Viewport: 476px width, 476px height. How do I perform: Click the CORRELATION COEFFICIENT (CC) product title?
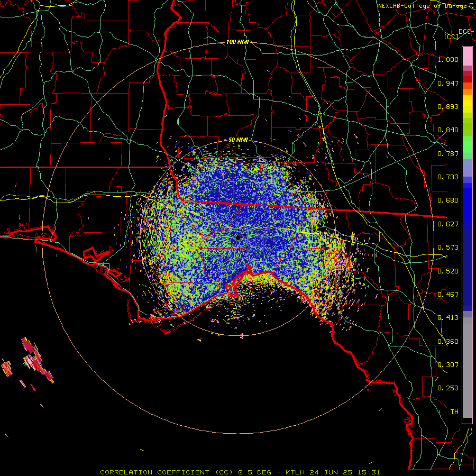(167, 472)
